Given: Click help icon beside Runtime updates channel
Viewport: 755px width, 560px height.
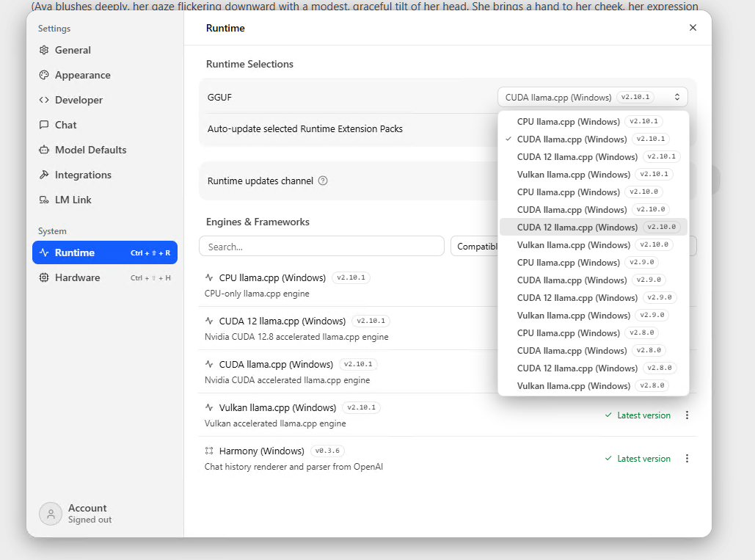Looking at the screenshot, I should pos(323,181).
